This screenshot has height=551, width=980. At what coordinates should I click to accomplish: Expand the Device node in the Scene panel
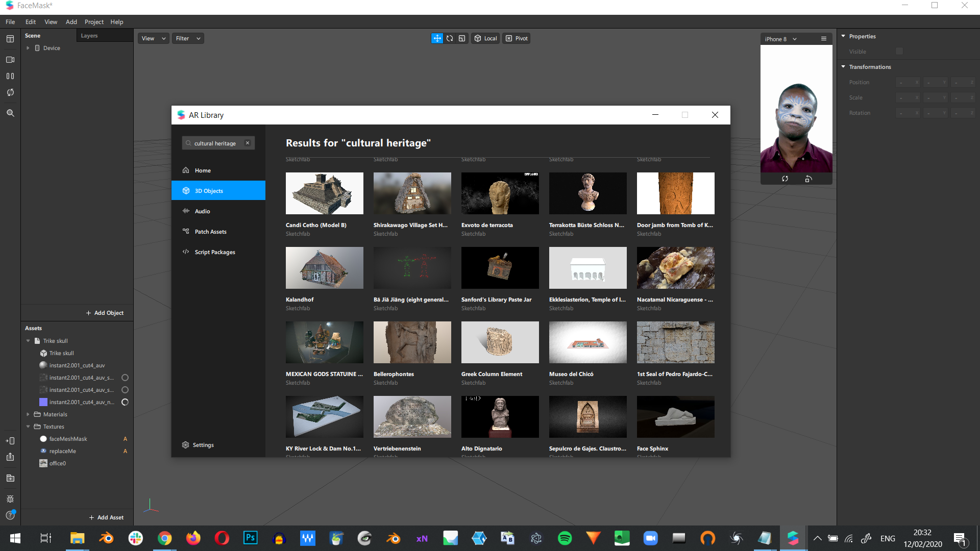click(28, 48)
